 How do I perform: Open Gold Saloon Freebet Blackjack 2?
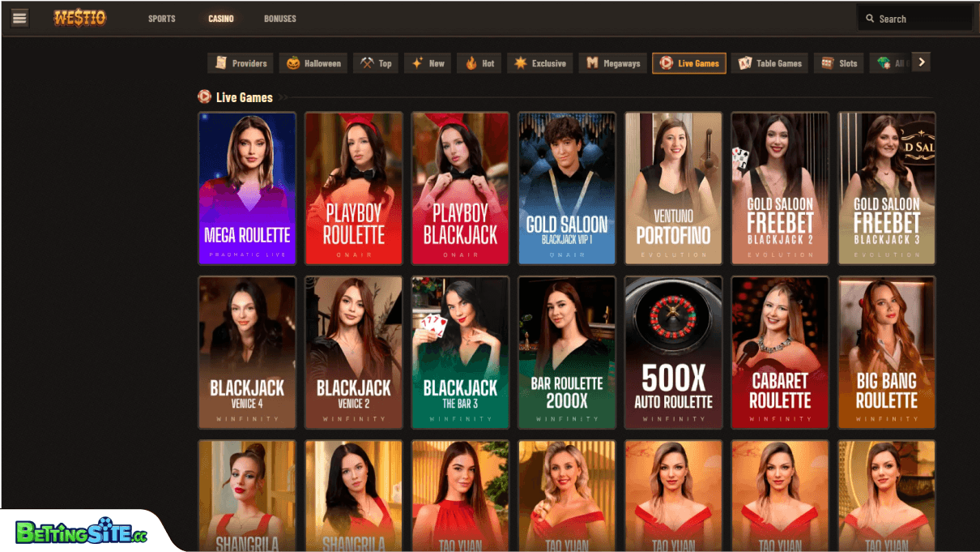point(780,188)
